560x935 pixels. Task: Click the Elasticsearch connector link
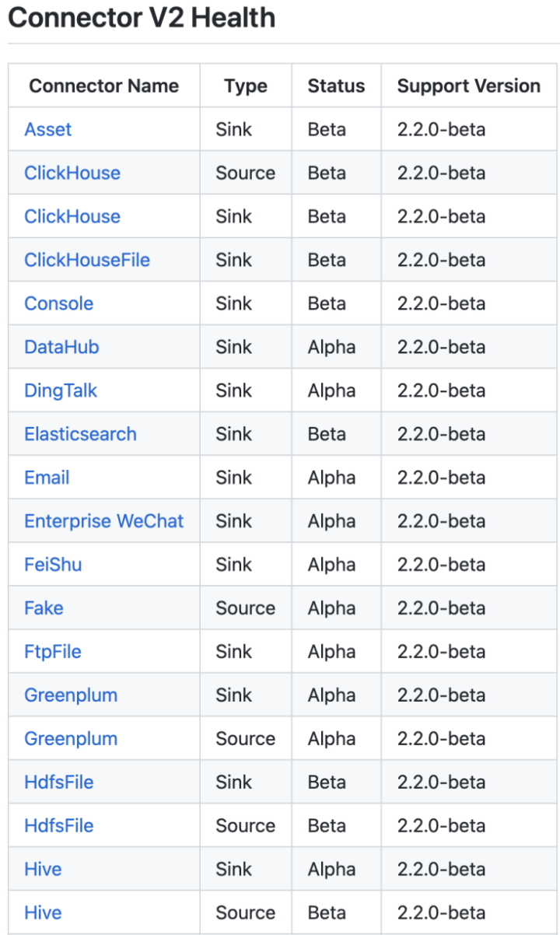[x=80, y=434]
